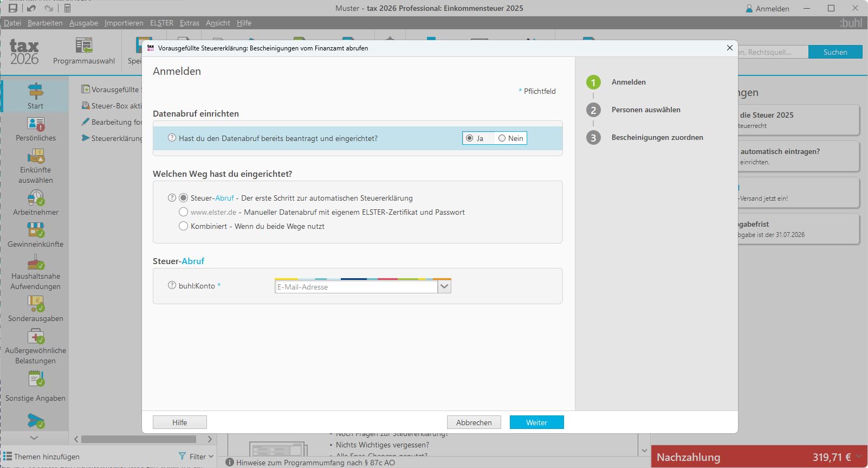The image size is (868, 468).
Task: Open Programmauswahl in the toolbar
Action: click(84, 52)
